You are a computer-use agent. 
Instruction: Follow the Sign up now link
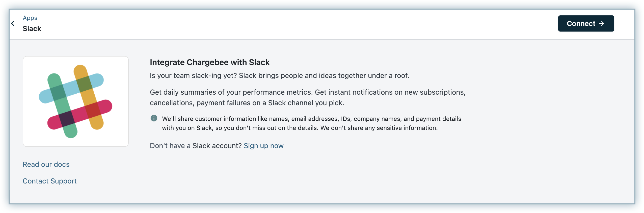coord(263,146)
